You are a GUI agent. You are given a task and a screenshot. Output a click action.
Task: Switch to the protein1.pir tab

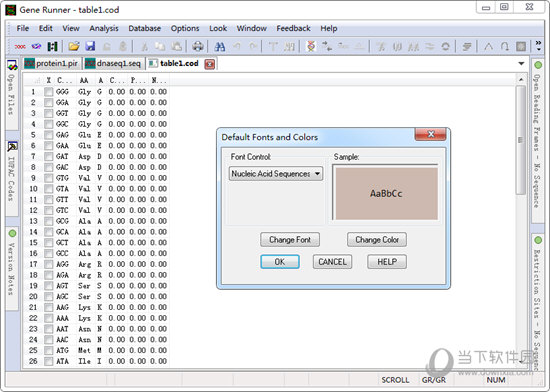coord(53,63)
